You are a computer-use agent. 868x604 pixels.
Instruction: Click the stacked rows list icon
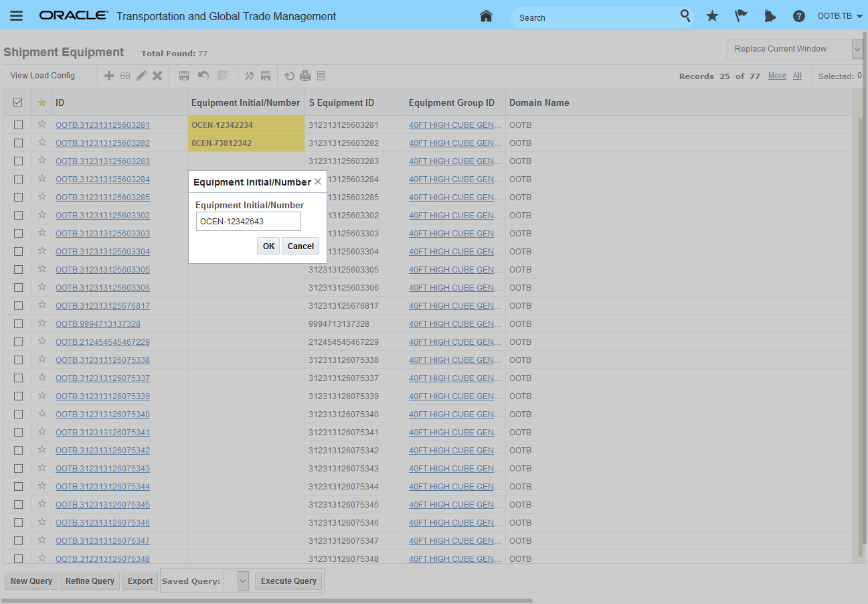click(x=321, y=76)
